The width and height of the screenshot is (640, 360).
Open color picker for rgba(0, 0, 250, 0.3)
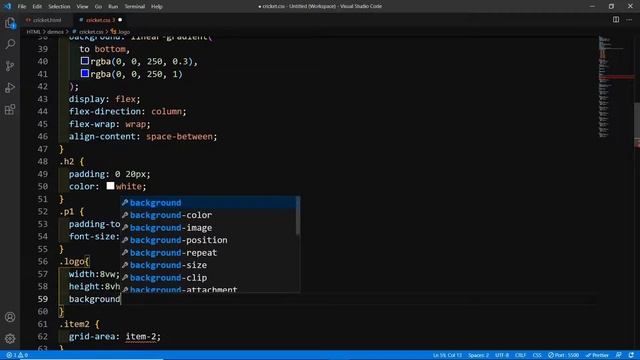coord(85,61)
